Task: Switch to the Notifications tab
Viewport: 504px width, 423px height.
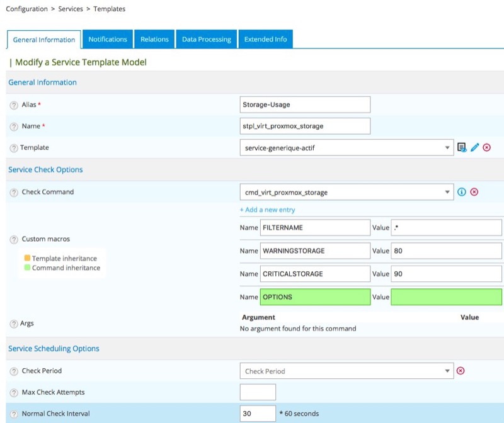Action: tap(108, 39)
